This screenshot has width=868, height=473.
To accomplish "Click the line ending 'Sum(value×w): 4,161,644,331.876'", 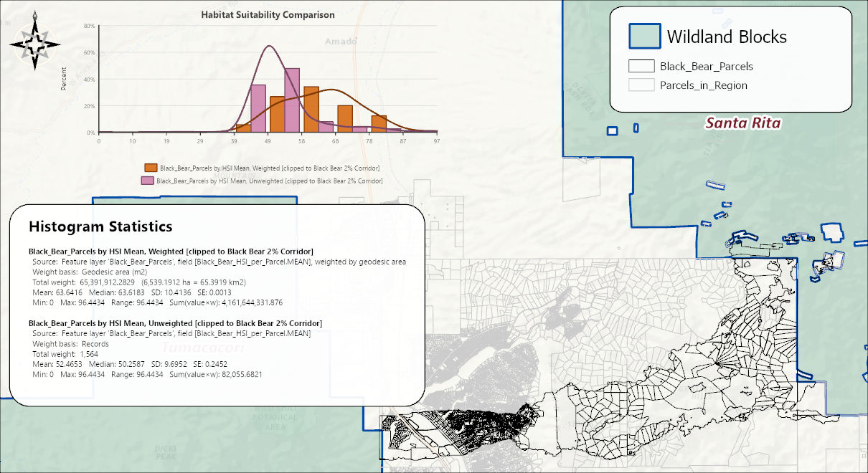I will click(158, 302).
